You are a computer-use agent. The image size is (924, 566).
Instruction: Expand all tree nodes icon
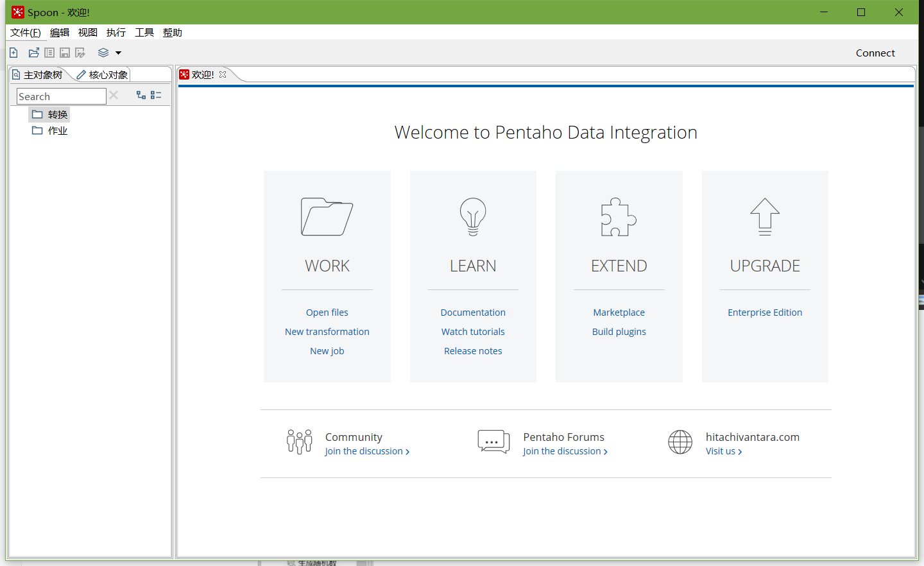[141, 95]
